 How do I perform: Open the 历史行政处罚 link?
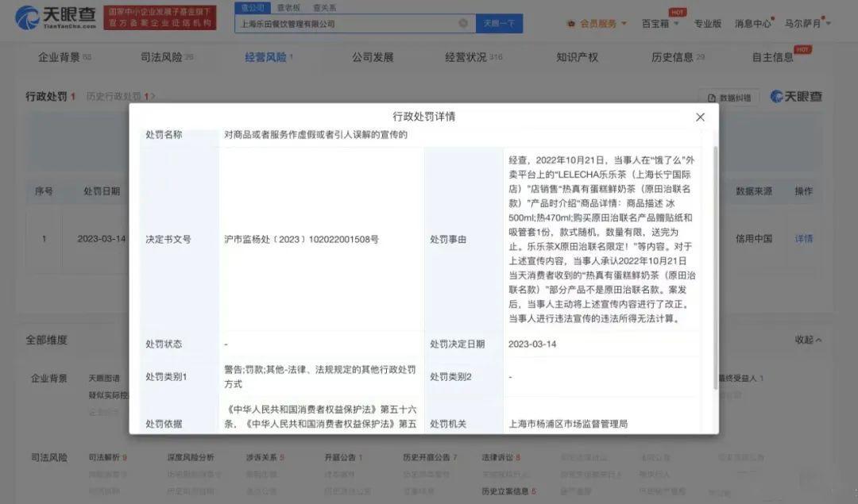tap(121, 96)
